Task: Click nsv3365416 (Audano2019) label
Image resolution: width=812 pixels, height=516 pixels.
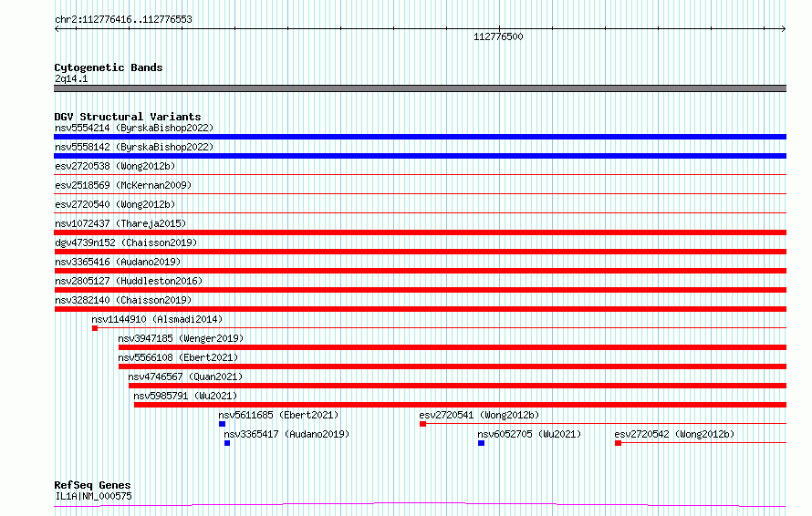Action: [118, 262]
